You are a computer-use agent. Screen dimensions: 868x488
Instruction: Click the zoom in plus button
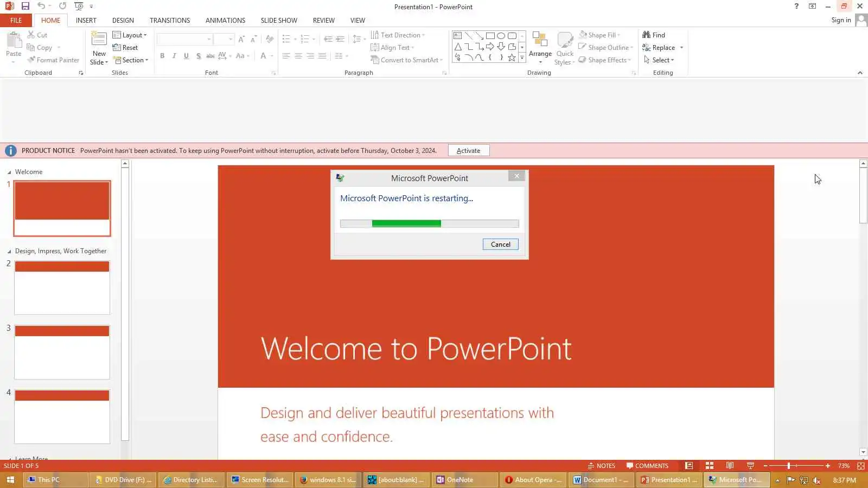pyautogui.click(x=828, y=466)
